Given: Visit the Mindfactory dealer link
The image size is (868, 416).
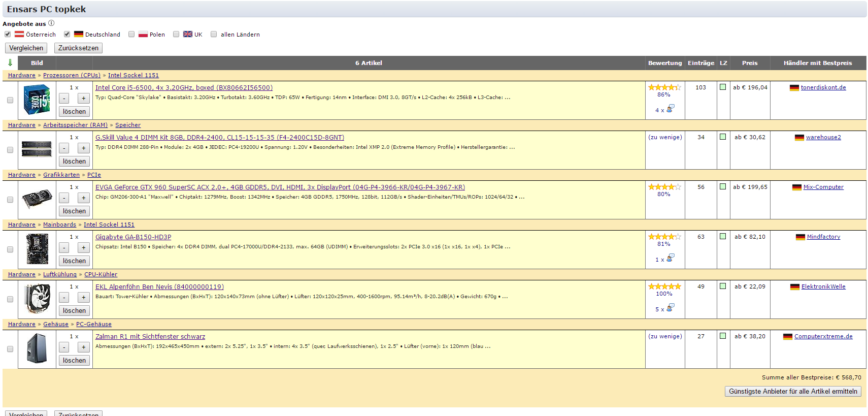Looking at the screenshot, I should (x=823, y=237).
